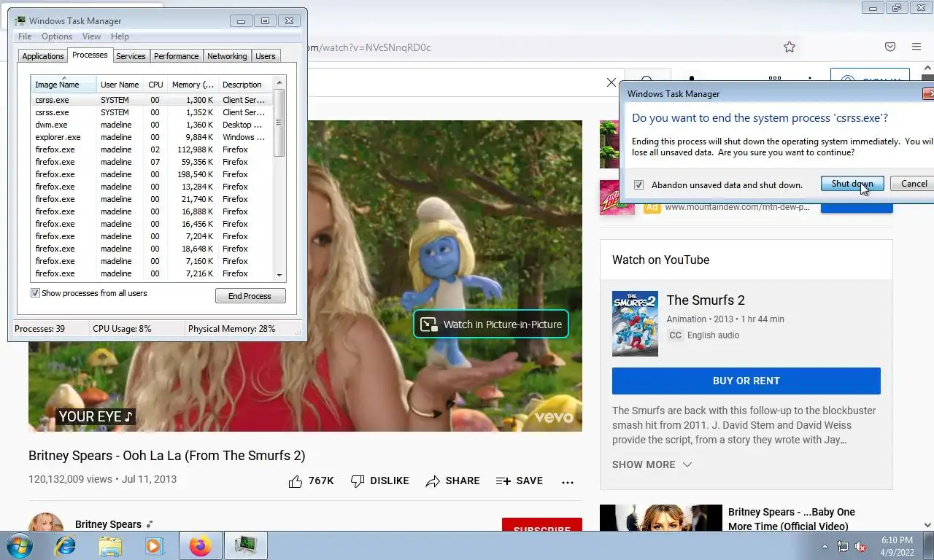This screenshot has width=934, height=560.
Task: Sort processes by CPU column header
Action: click(x=155, y=85)
